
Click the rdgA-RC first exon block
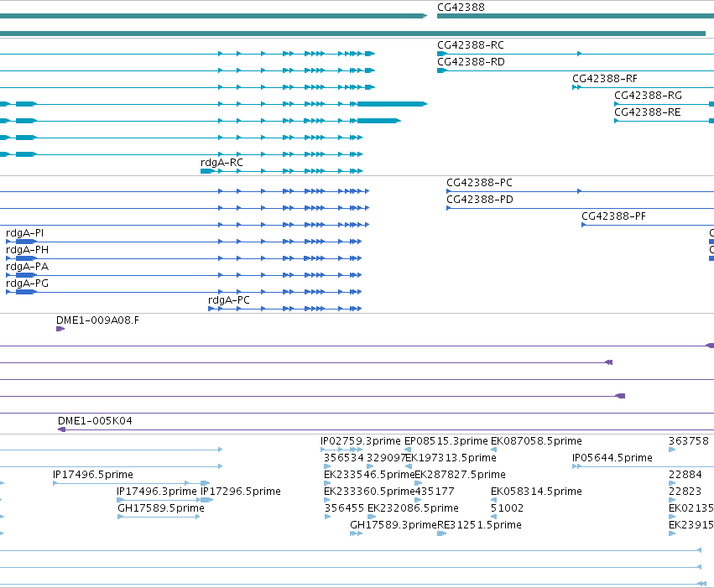coord(206,171)
